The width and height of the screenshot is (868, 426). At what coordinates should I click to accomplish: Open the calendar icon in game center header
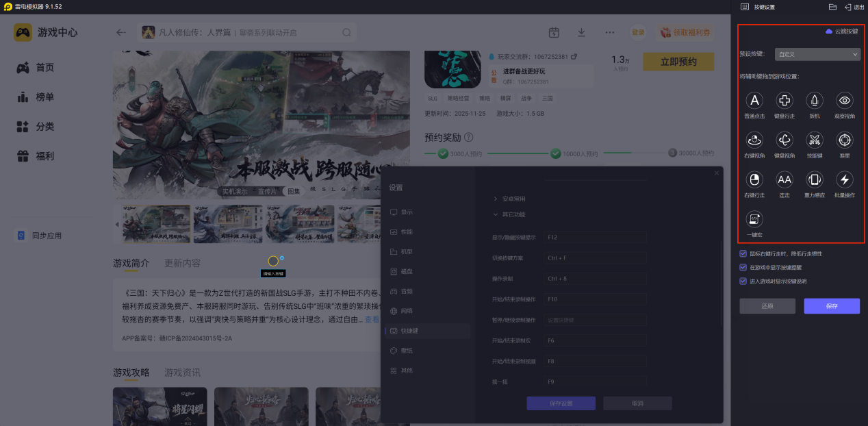click(x=554, y=32)
